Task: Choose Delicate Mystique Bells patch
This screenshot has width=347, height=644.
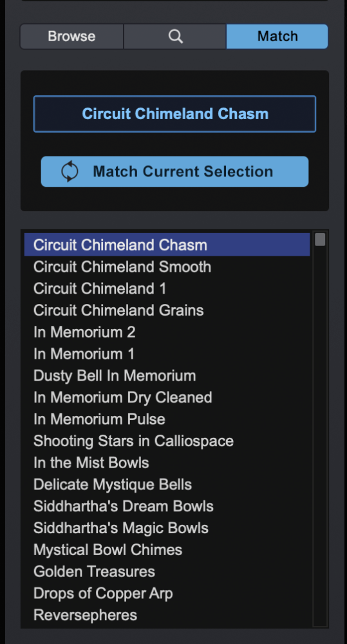Action: (x=167, y=485)
